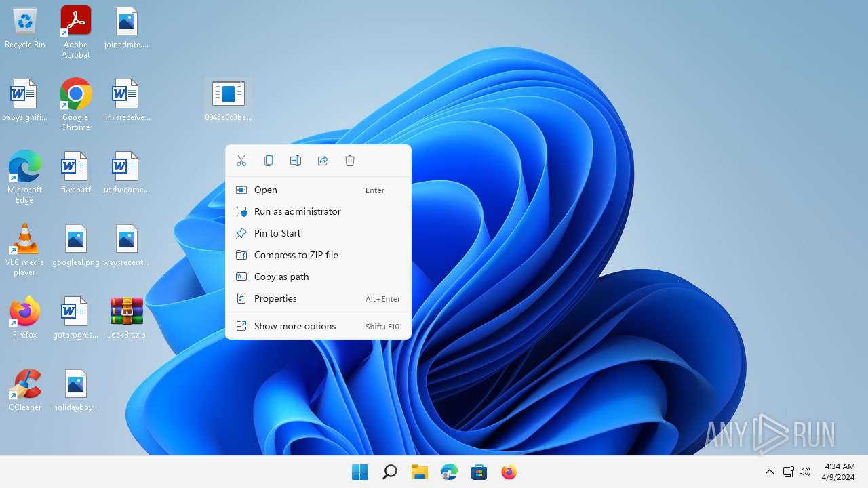
Task: Select the Adobe Acrobat desktop shortcut
Action: (76, 32)
